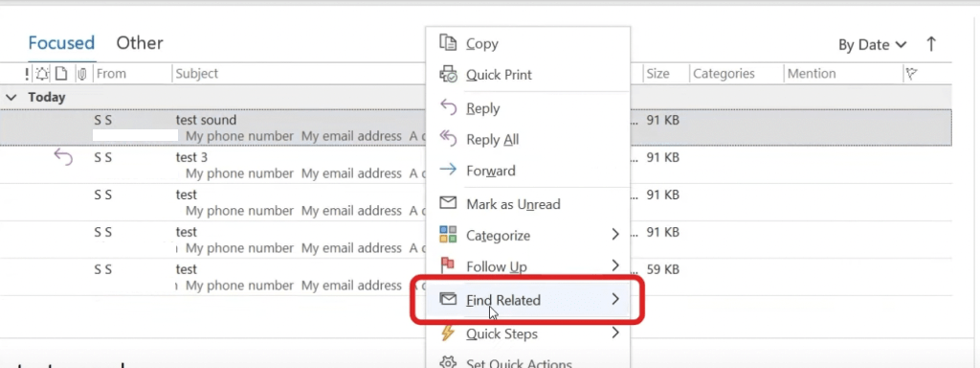Viewport: 980px width, 368px height.
Task: Select the Focused inbox tab
Action: point(61,42)
